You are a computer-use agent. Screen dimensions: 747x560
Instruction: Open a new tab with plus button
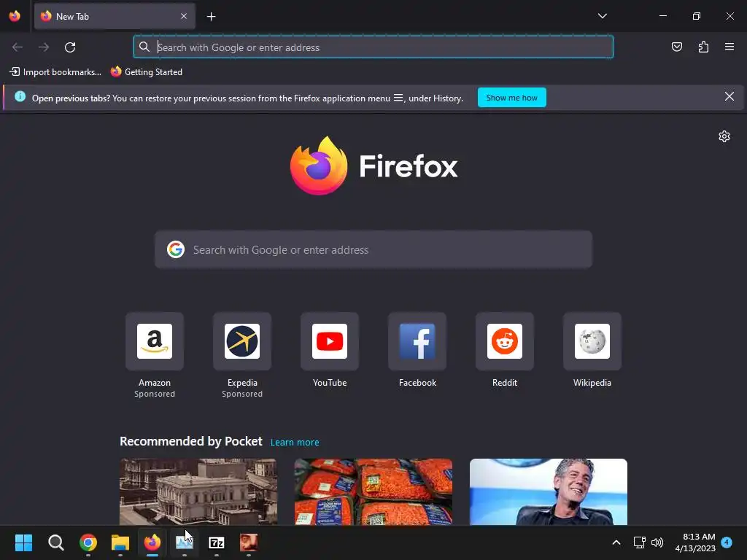click(x=211, y=17)
